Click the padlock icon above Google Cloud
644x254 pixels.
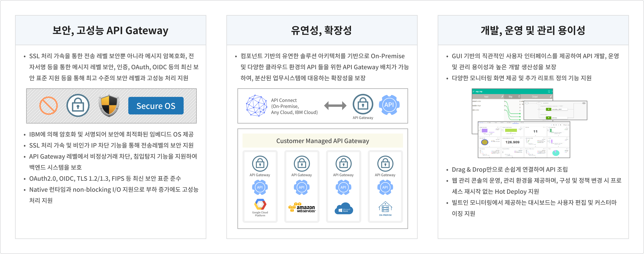point(260,164)
